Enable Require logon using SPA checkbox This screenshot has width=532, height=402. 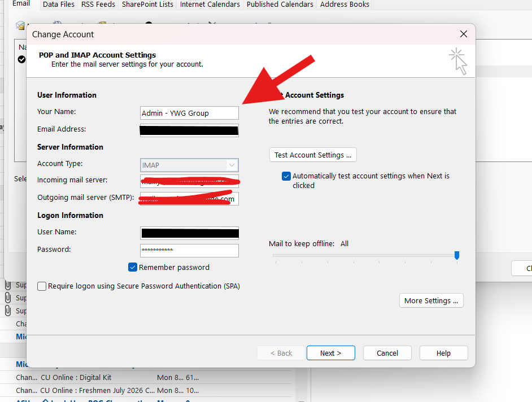(x=42, y=286)
